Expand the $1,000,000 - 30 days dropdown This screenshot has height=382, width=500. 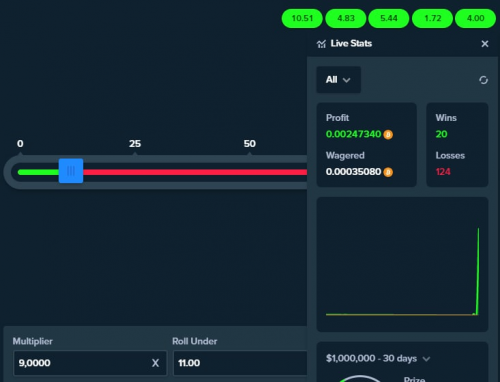(x=378, y=358)
